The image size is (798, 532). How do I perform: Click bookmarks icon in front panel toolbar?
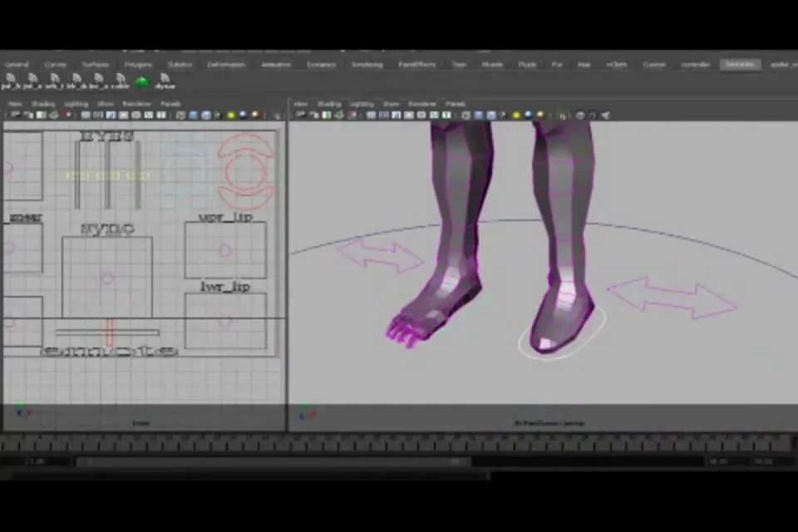coord(42,116)
